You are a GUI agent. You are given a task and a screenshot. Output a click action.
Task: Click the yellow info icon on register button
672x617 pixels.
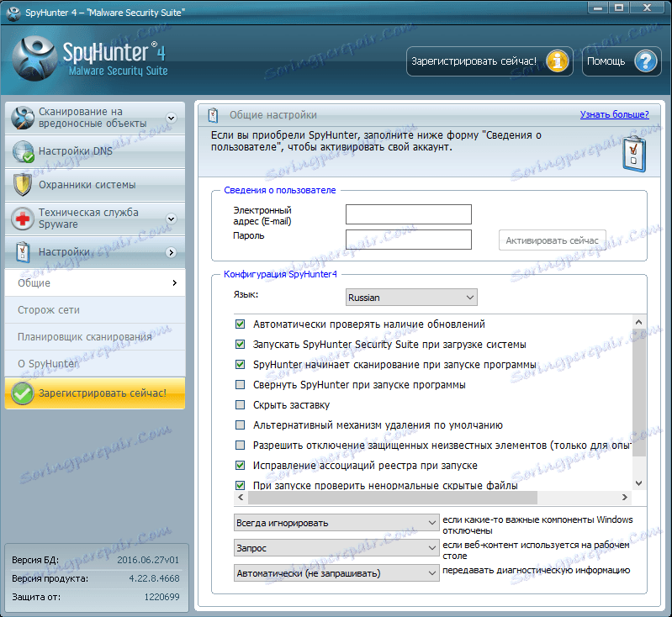pyautogui.click(x=557, y=61)
